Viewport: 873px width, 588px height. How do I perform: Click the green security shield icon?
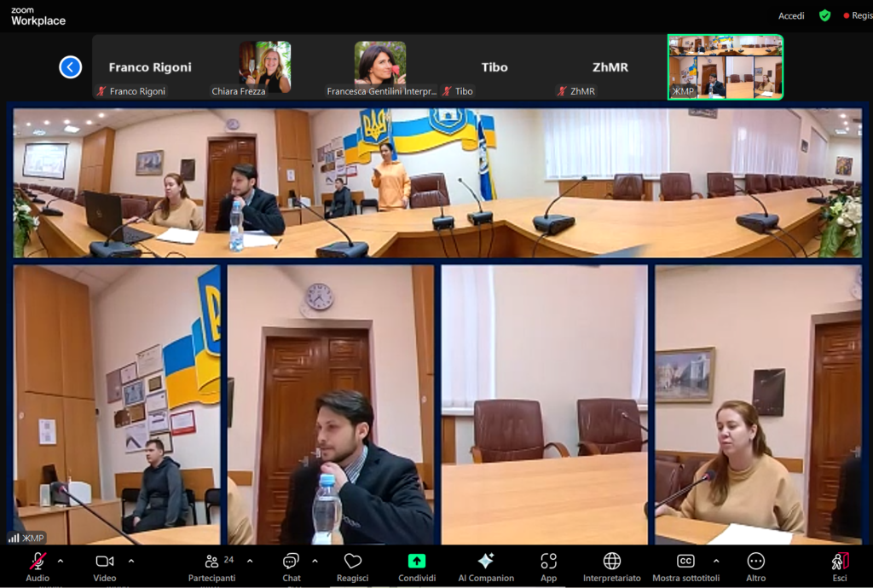[824, 15]
